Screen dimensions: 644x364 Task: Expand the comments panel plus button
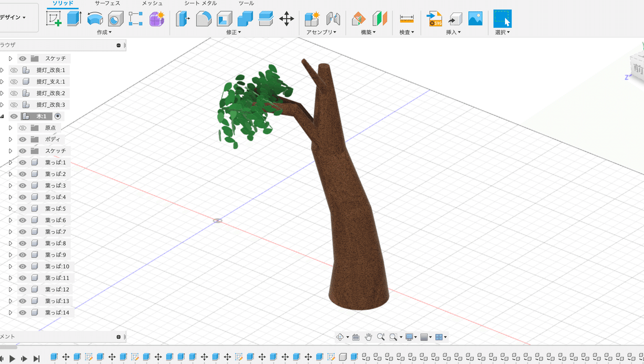pos(119,337)
